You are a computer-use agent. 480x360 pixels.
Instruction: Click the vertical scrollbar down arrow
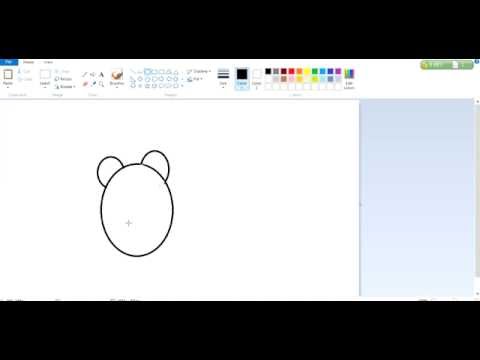pyautogui.click(x=477, y=294)
